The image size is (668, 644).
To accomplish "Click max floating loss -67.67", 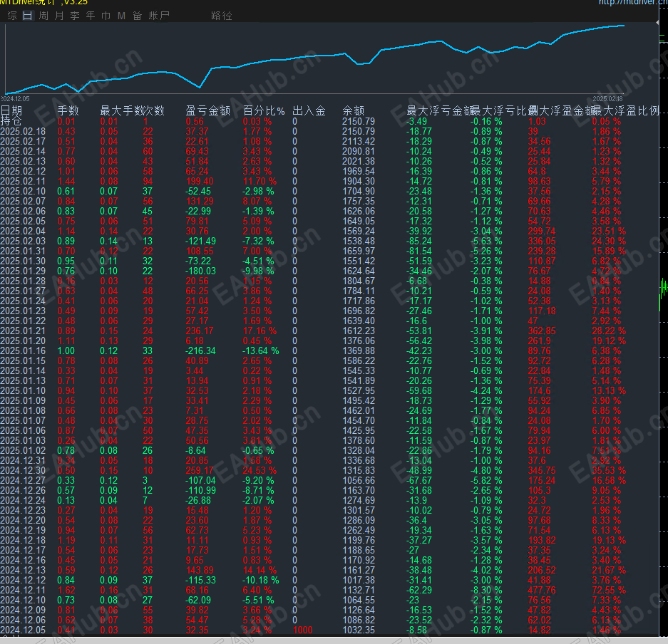I will pos(418,481).
